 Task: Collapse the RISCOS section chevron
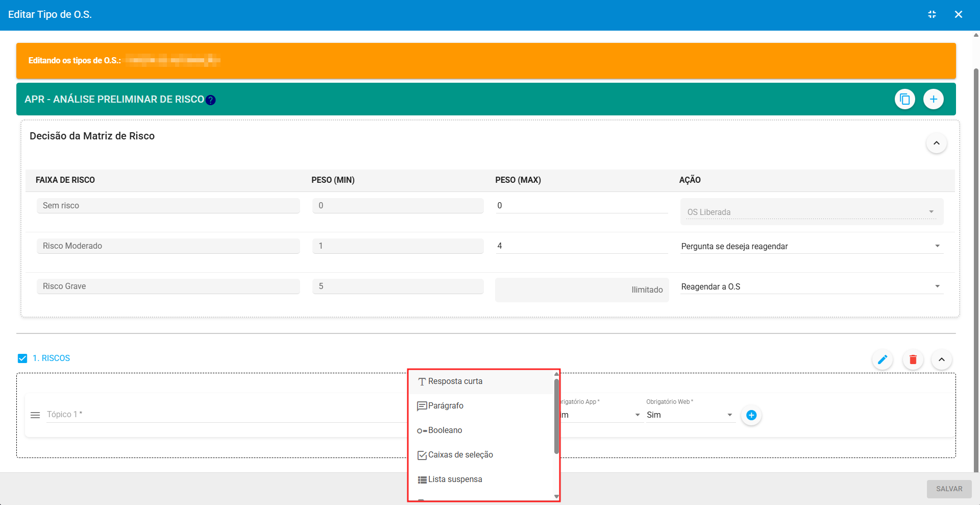pyautogui.click(x=941, y=359)
